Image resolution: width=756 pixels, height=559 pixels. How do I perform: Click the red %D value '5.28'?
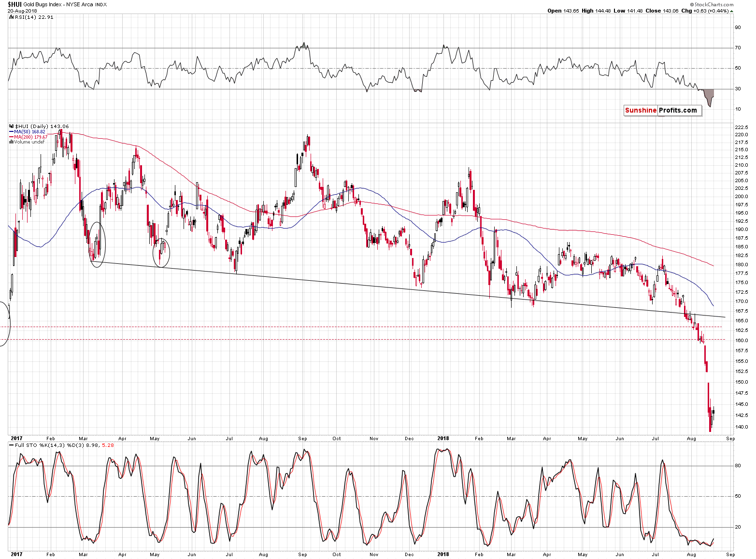108,445
